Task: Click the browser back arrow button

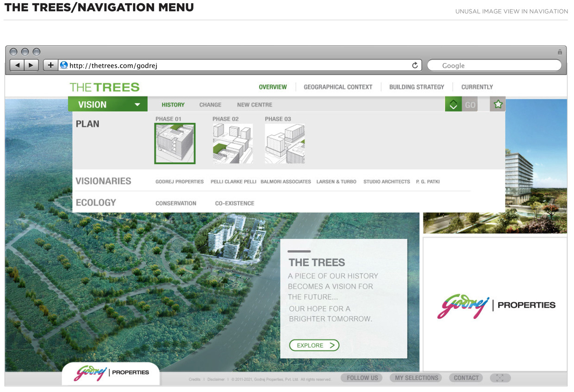Action: tap(17, 65)
